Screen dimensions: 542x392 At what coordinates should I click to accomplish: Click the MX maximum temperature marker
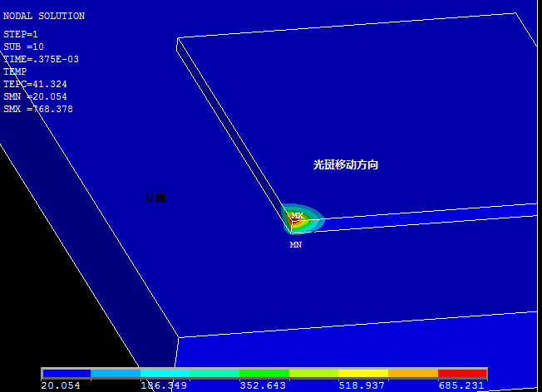pos(297,215)
